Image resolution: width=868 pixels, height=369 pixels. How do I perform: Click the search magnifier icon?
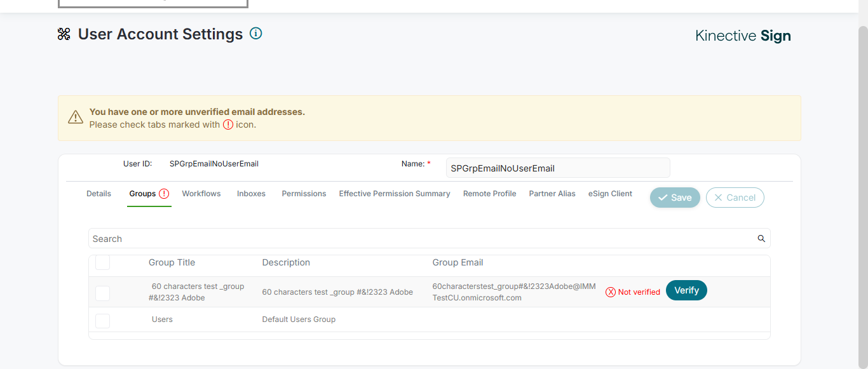761,239
